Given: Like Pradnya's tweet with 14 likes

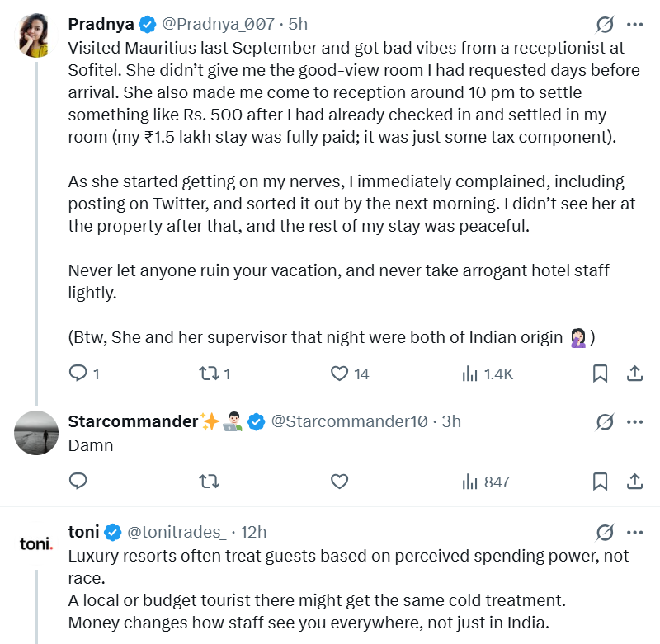Looking at the screenshot, I should coord(340,374).
